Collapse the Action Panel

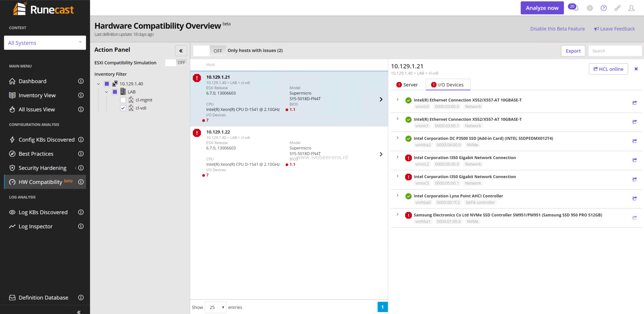click(x=181, y=51)
